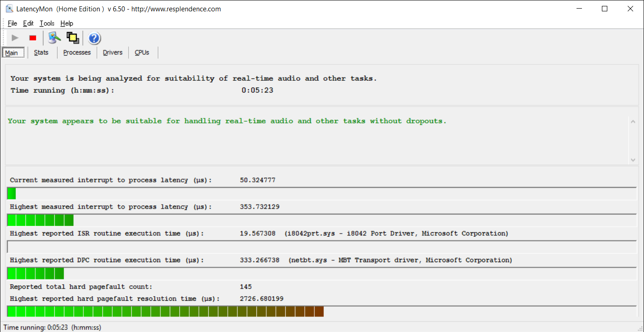Viewport: 644px width, 332px height.
Task: Click the Highest reported ISR routine label
Action: click(107, 234)
